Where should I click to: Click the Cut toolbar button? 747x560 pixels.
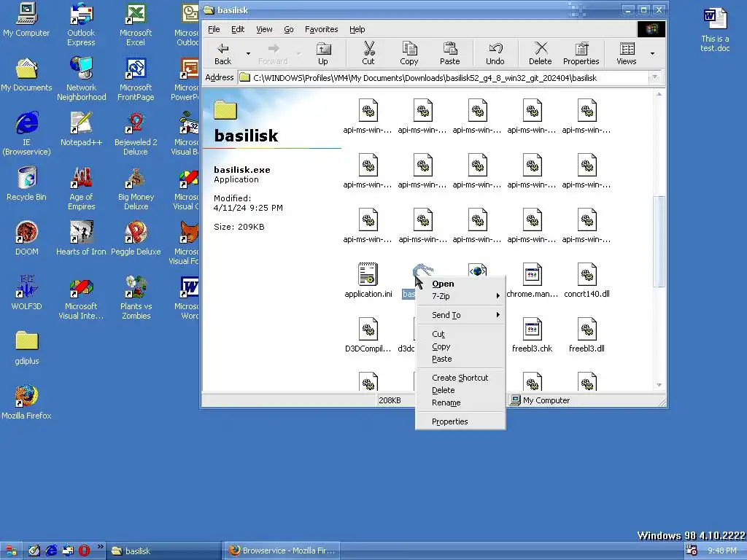[368, 52]
